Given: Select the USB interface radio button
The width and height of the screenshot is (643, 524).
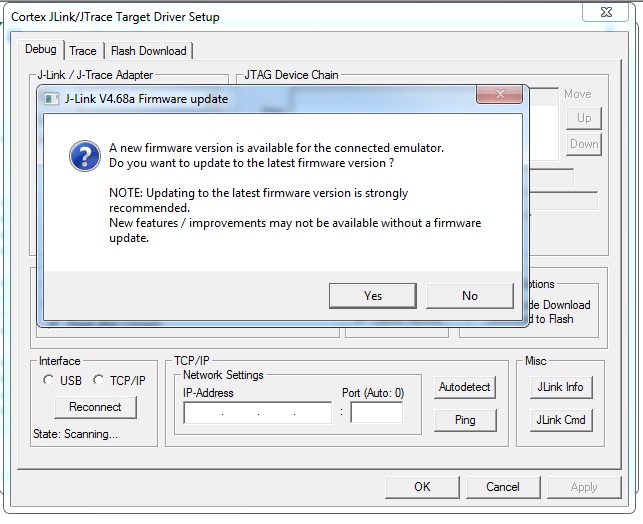Looking at the screenshot, I should [x=48, y=380].
